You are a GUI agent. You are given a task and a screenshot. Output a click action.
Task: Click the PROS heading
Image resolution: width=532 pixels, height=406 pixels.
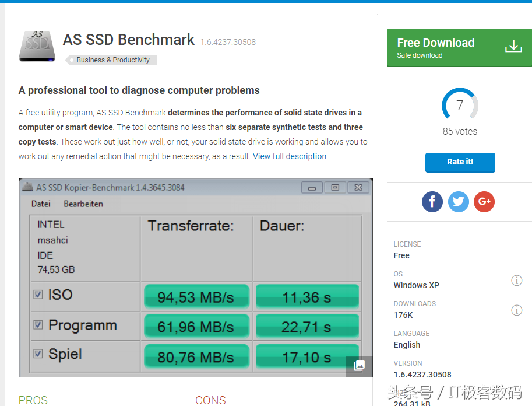[33, 400]
